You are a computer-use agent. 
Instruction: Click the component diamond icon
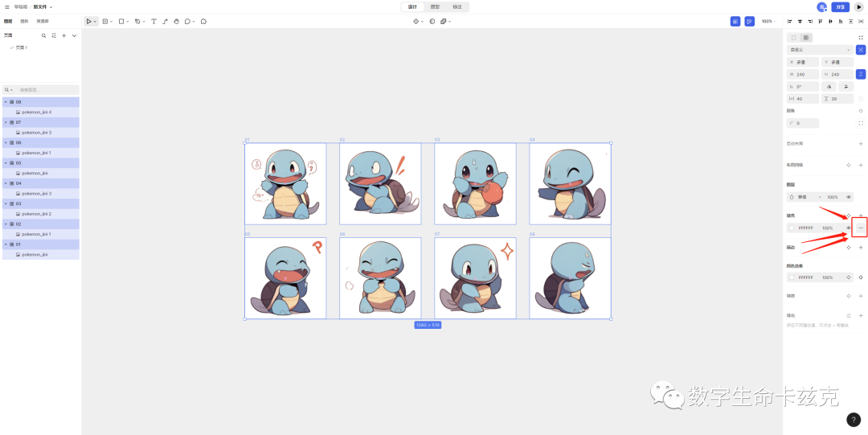coord(416,21)
